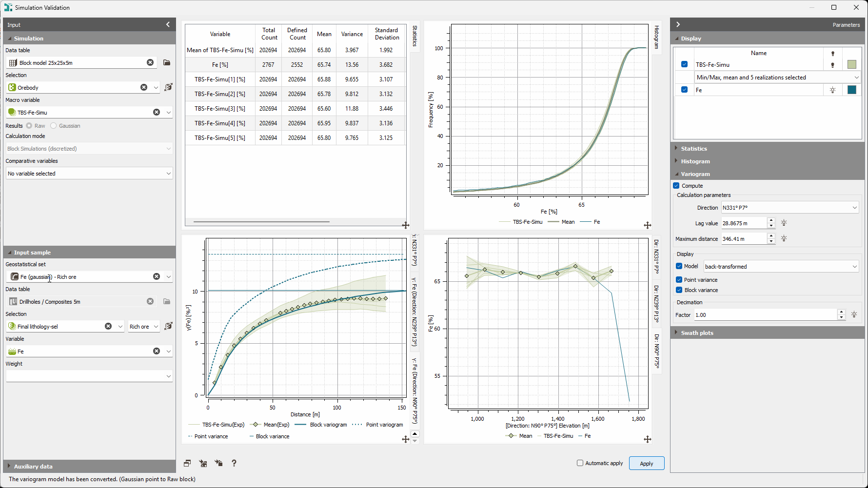Screen dimensions: 868x488
Task: Maximize the statistics table panel
Action: (405, 225)
